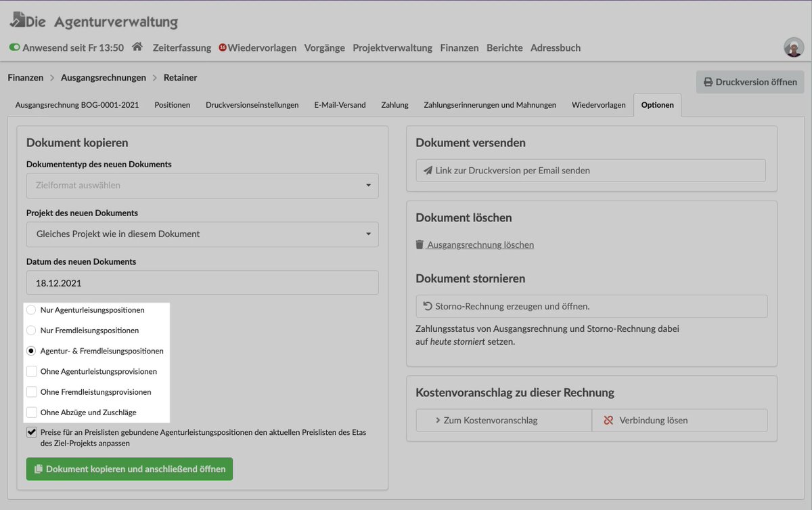The height and width of the screenshot is (510, 812).
Task: Select the Optionen tab
Action: tap(657, 105)
